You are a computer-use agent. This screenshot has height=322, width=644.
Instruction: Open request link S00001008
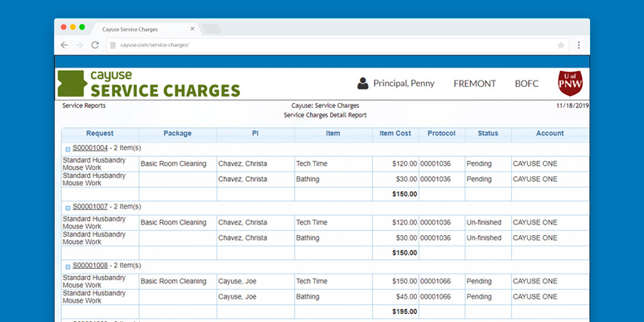(90, 266)
